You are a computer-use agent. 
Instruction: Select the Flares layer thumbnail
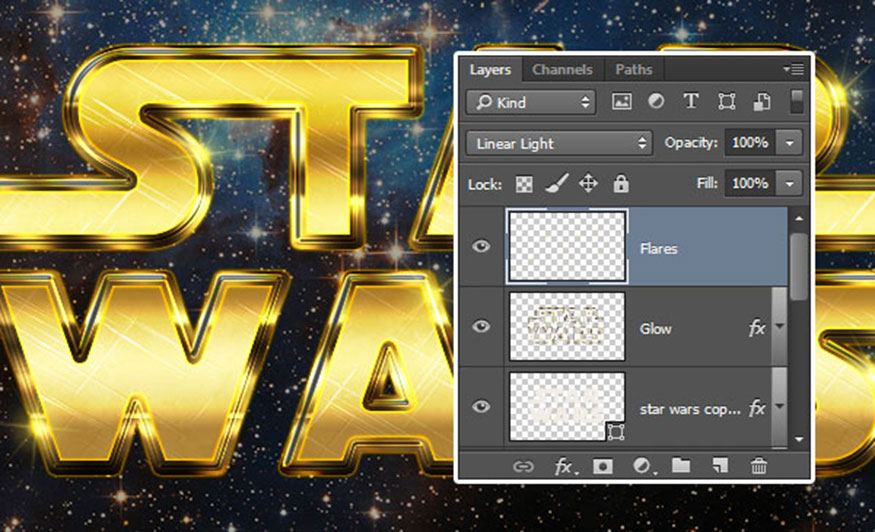[x=567, y=246]
